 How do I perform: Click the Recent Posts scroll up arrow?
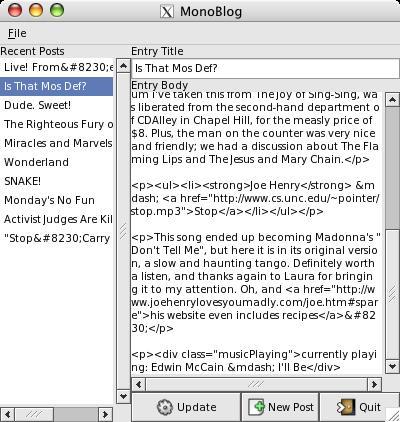123,66
